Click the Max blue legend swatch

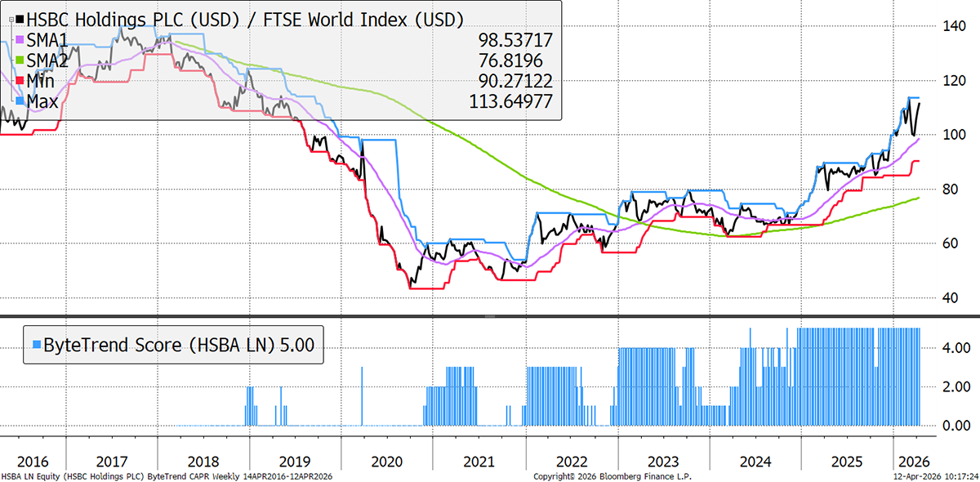tap(20, 100)
